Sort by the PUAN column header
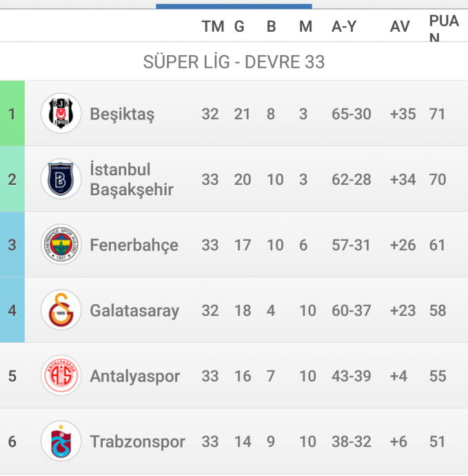This screenshot has width=468, height=476. click(444, 28)
